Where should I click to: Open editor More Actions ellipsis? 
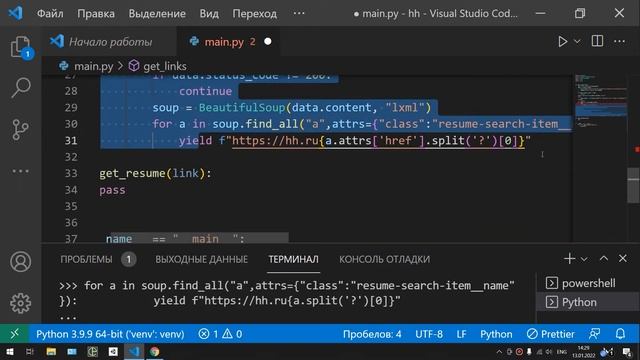coord(620,41)
